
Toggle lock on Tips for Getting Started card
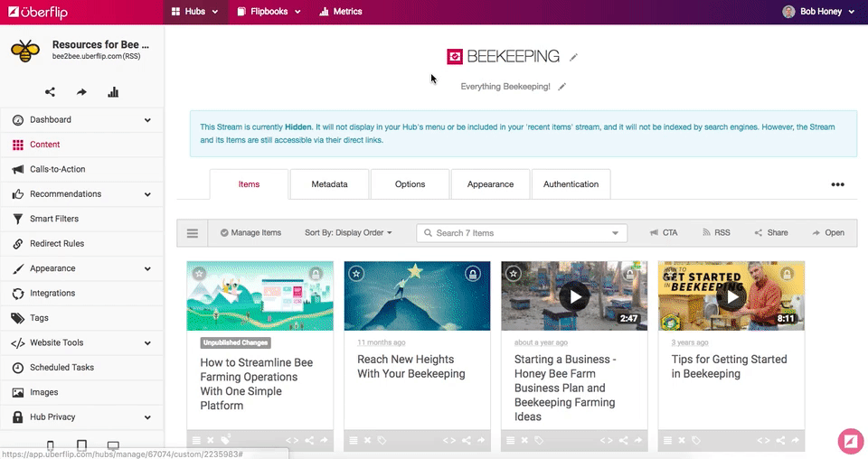point(788,274)
